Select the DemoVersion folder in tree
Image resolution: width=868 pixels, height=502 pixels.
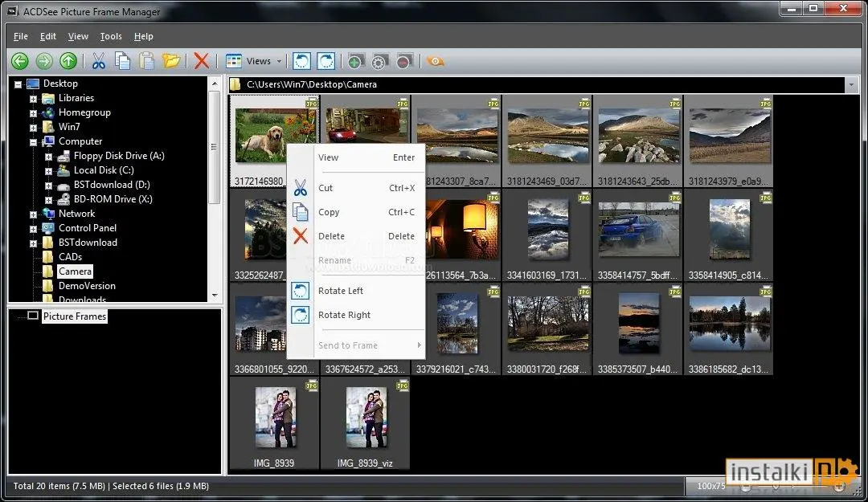pyautogui.click(x=87, y=286)
